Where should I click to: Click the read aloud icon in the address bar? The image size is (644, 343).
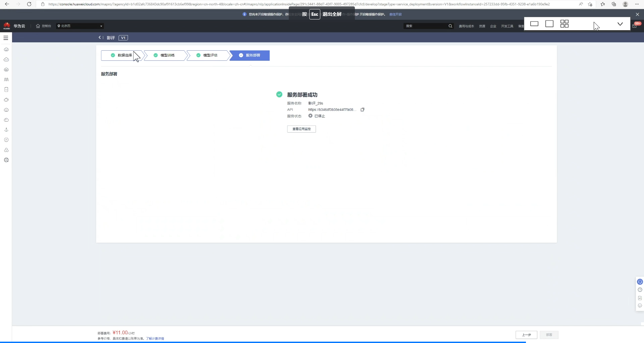(x=581, y=4)
